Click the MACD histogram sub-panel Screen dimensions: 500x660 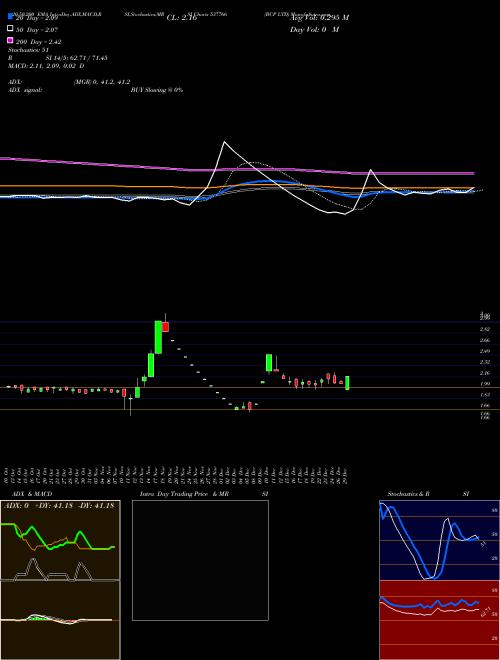point(60,620)
